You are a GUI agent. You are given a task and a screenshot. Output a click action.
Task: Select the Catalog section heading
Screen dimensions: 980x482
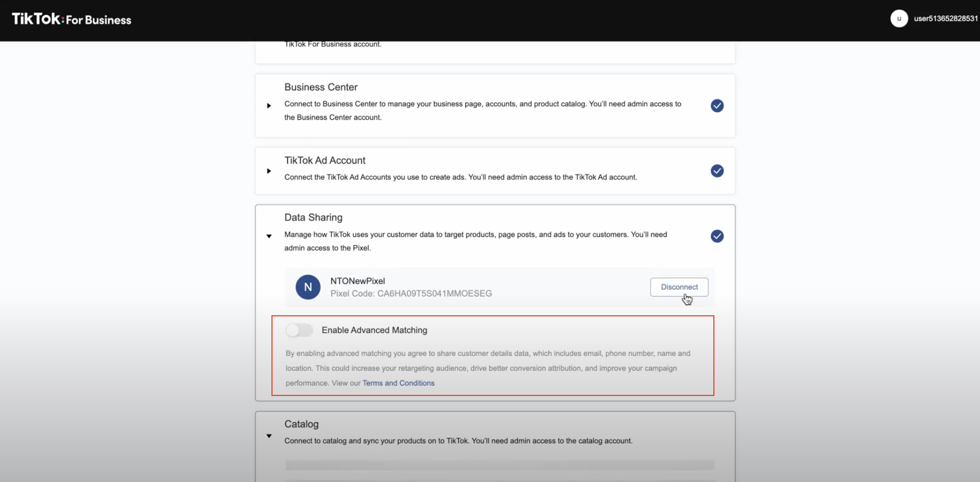click(x=301, y=424)
